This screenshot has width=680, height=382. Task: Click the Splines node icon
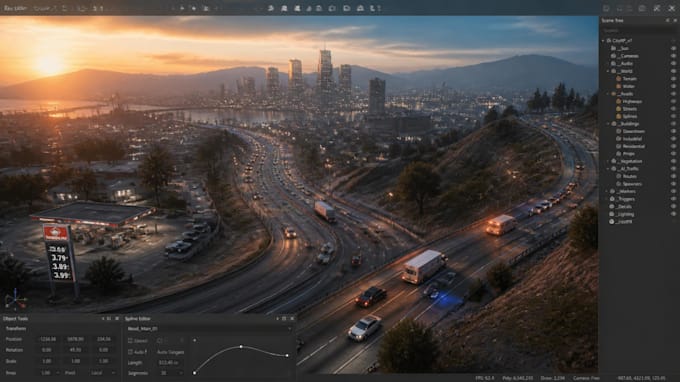[x=619, y=116]
